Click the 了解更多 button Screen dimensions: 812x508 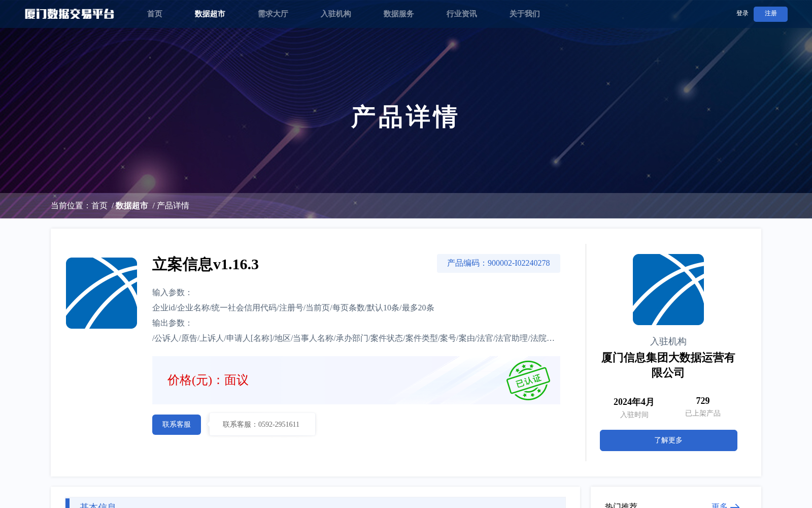tap(668, 440)
